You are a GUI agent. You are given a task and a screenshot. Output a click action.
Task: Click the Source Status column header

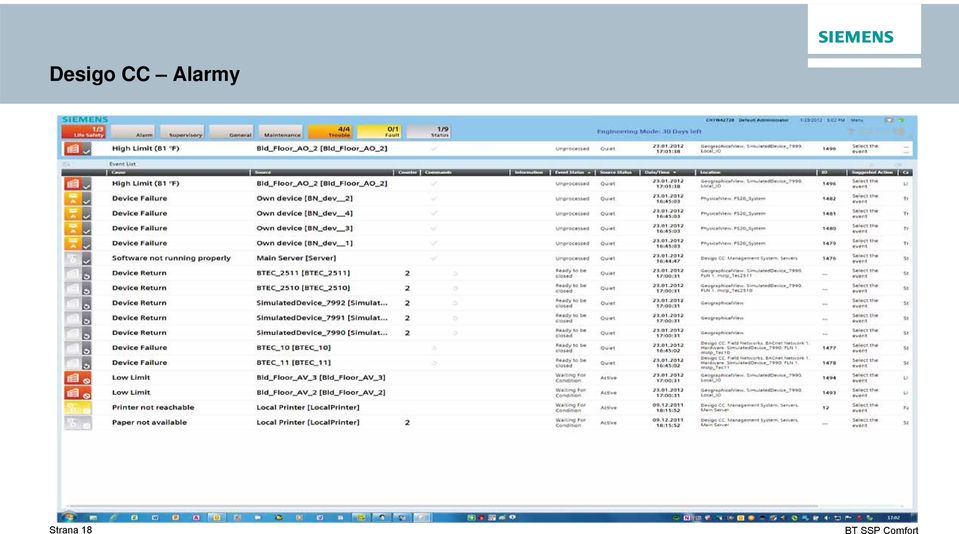tap(616, 172)
